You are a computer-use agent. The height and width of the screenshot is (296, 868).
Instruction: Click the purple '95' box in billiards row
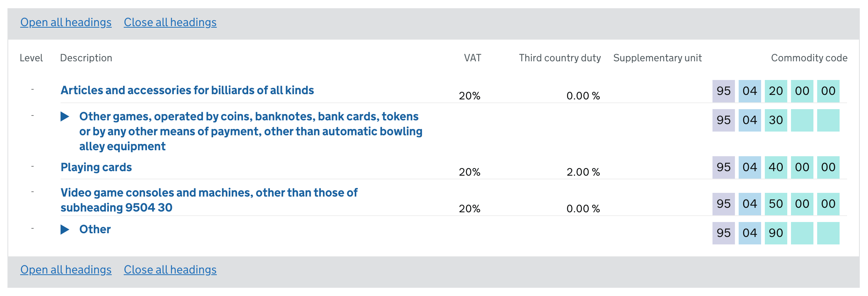[723, 91]
